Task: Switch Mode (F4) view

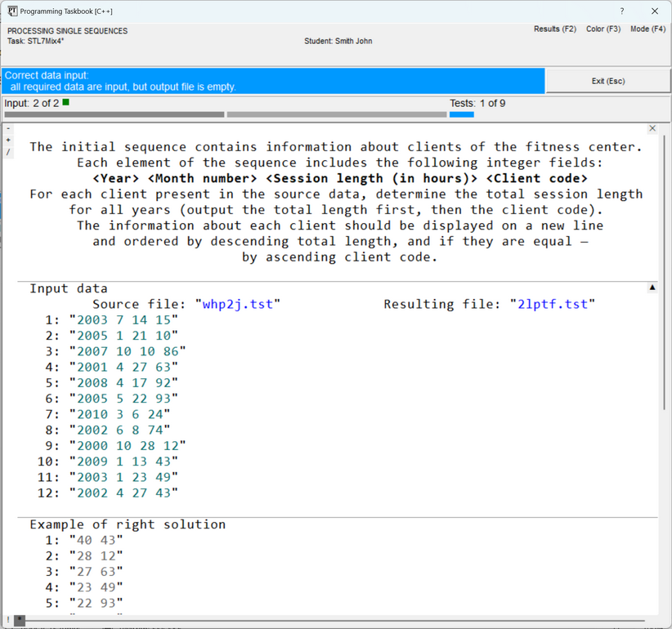Action: click(x=647, y=29)
